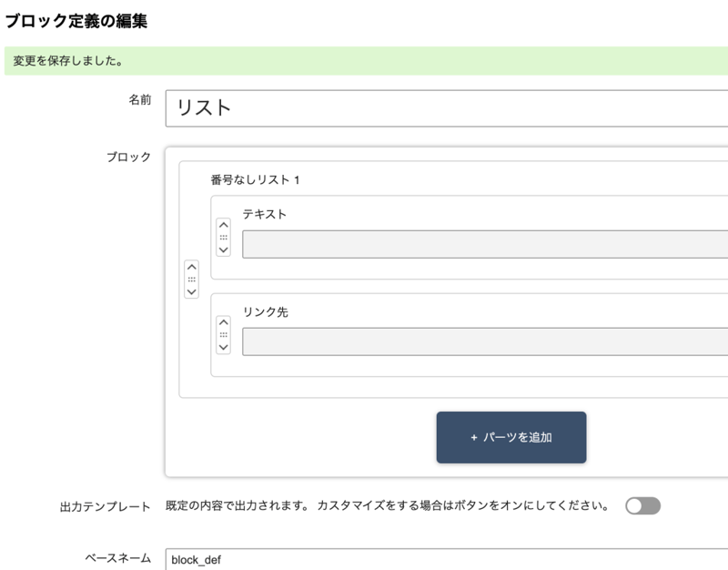This screenshot has width=728, height=570.
Task: Move 番号なしリスト 1 block down
Action: pos(191,291)
